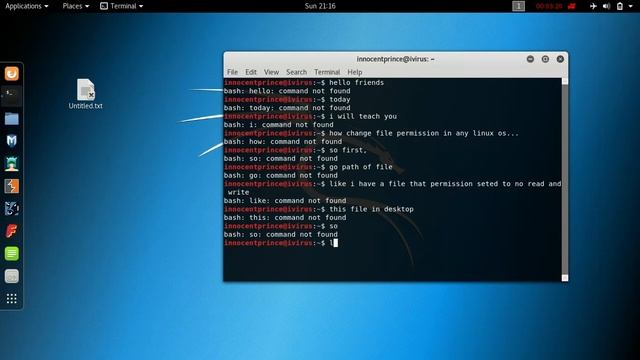Viewport: 640px width, 360px height.
Task: Click 'bash: go: command not found' line
Action: 281,176
